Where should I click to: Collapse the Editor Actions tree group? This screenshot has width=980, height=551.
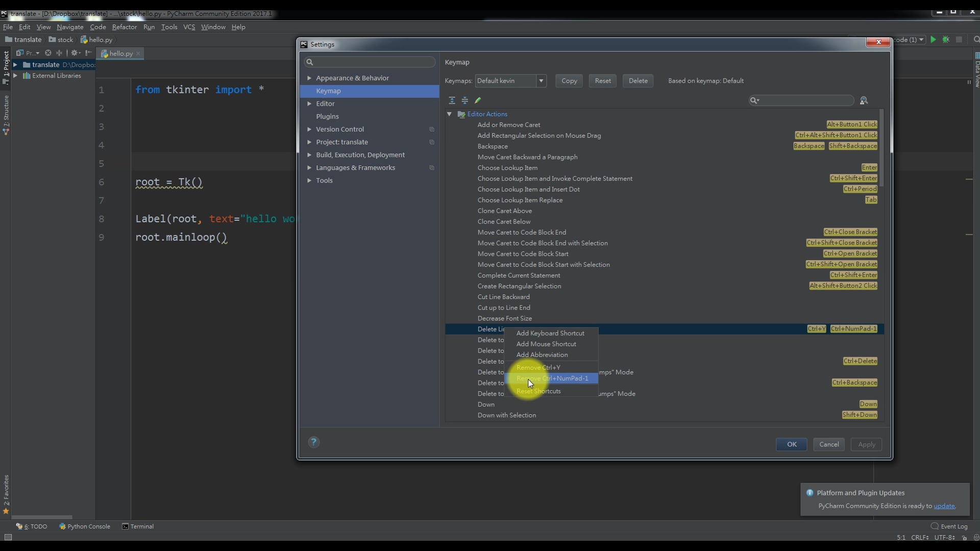click(449, 114)
